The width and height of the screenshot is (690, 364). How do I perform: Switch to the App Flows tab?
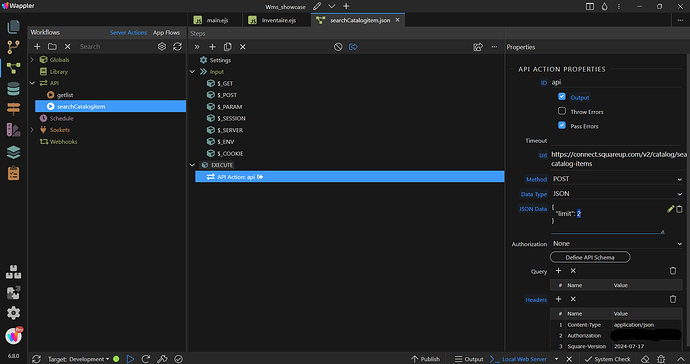[166, 33]
